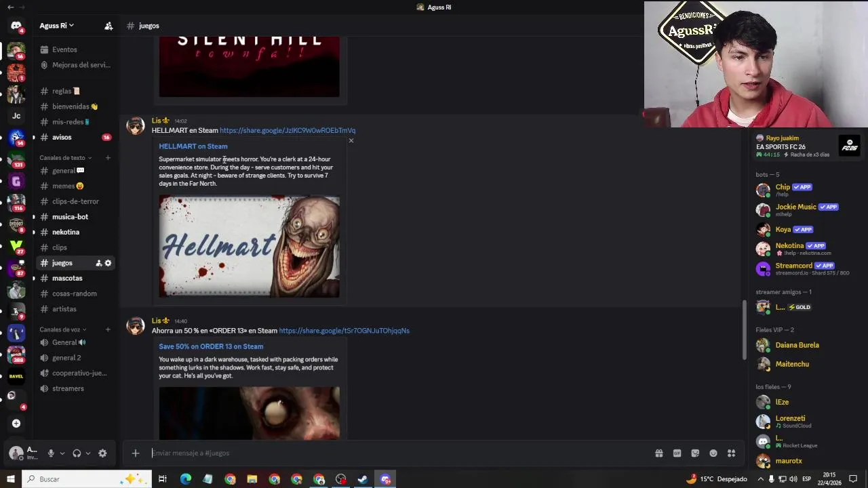Dismiss the HELLMART embed with the X
Screen dimensions: 868x488
(351, 141)
